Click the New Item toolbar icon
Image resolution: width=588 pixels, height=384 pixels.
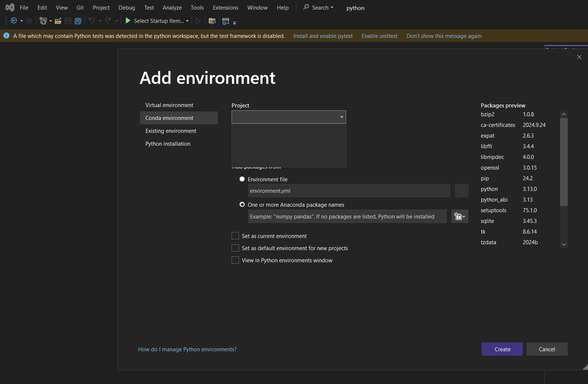click(43, 21)
